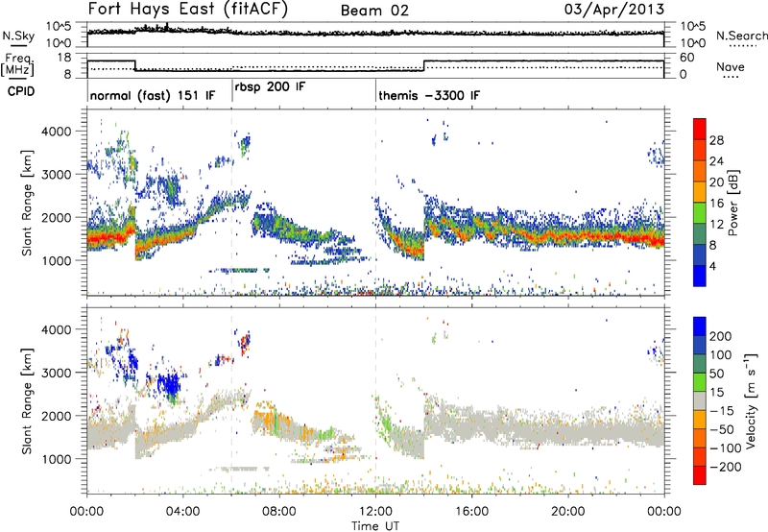Click the 'Velocity [m s-1]' colorbar title

click(751, 400)
